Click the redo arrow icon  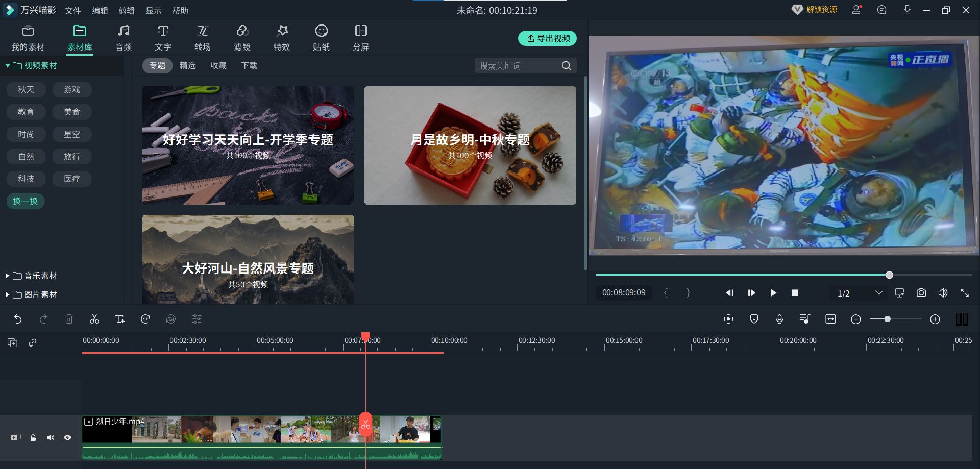point(43,319)
